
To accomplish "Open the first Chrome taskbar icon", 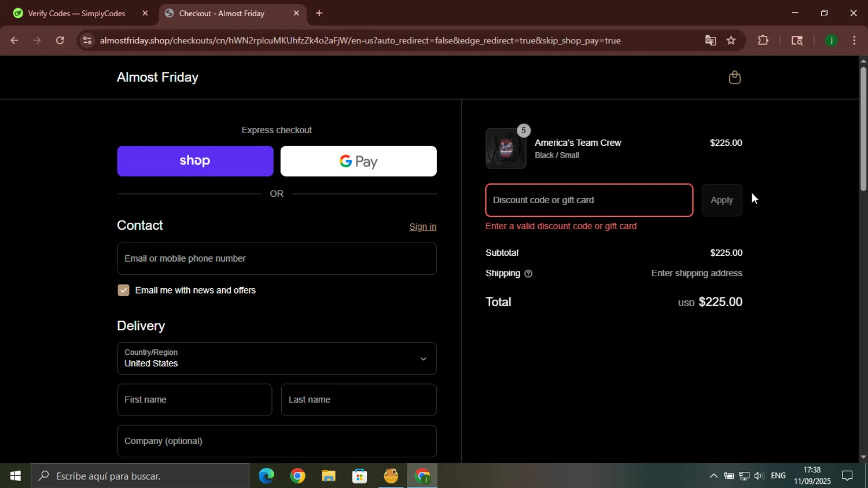I will point(297,476).
